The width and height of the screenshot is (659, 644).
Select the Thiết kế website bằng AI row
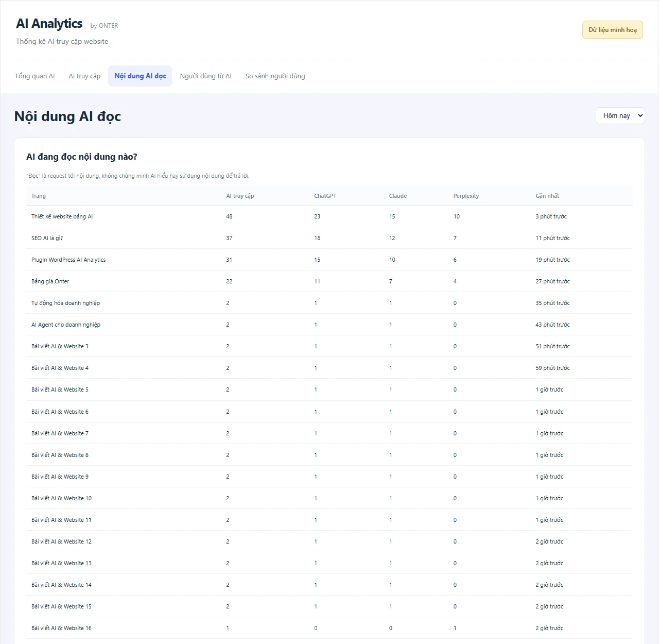pos(329,216)
